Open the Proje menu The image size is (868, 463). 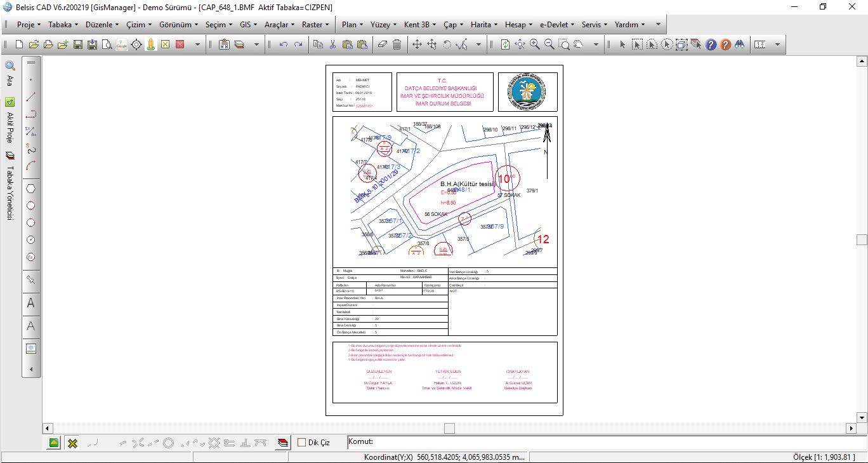29,25
